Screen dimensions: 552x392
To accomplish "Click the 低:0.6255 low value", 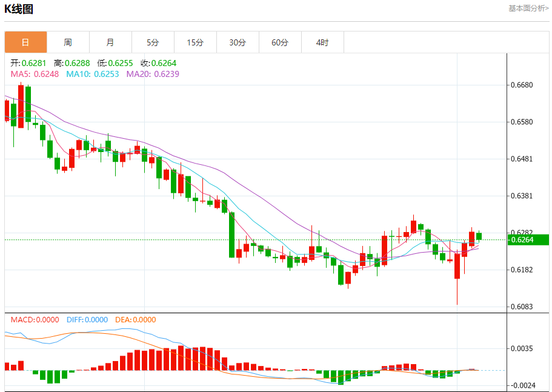I will pos(115,63).
